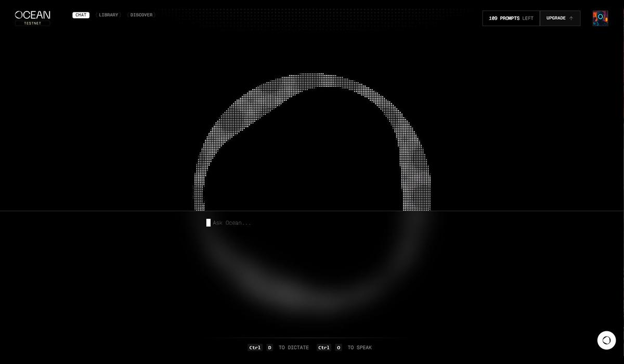Image resolution: width=624 pixels, height=364 pixels.
Task: Click the O key shortcut icon
Action: click(339, 347)
